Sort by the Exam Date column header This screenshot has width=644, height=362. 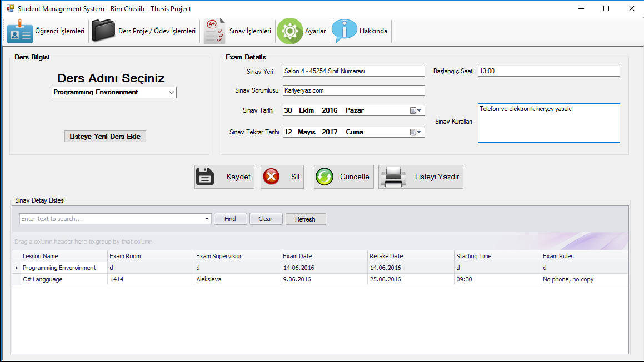coord(324,256)
